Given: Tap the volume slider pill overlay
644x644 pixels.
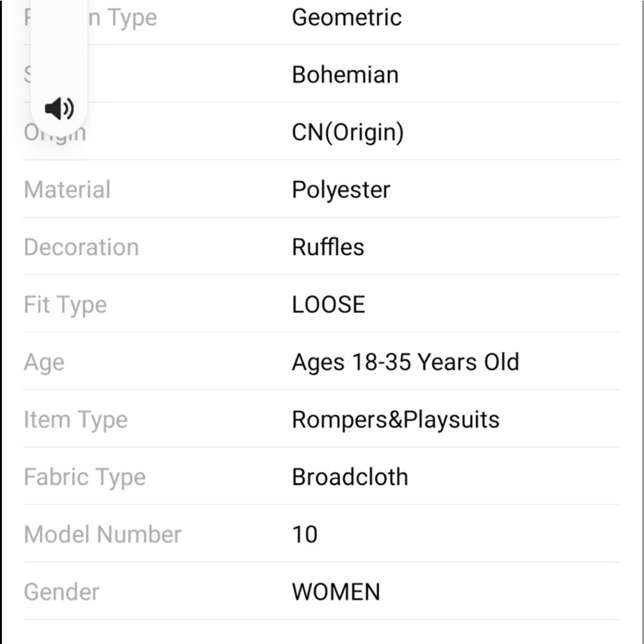Looking at the screenshot, I should click(x=59, y=66).
